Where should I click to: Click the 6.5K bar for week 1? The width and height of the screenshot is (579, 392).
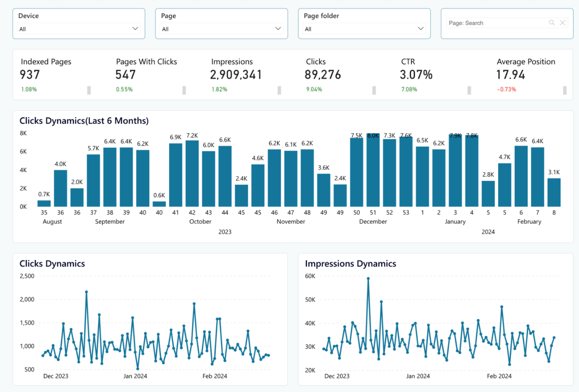[422, 176]
